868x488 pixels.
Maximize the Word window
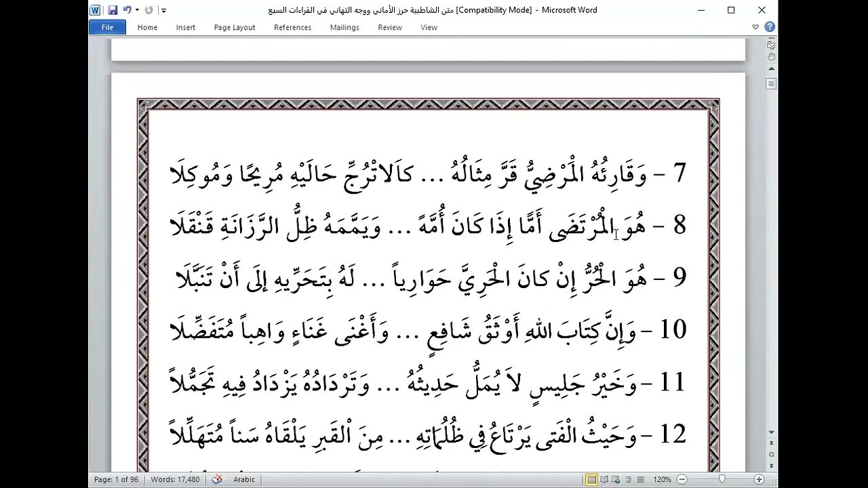point(731,10)
